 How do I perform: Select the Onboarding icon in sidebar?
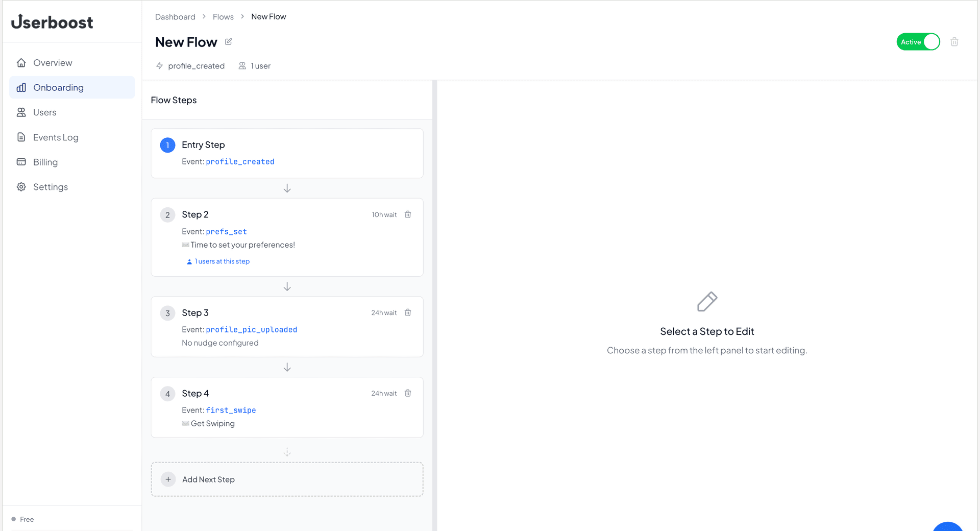(x=21, y=87)
